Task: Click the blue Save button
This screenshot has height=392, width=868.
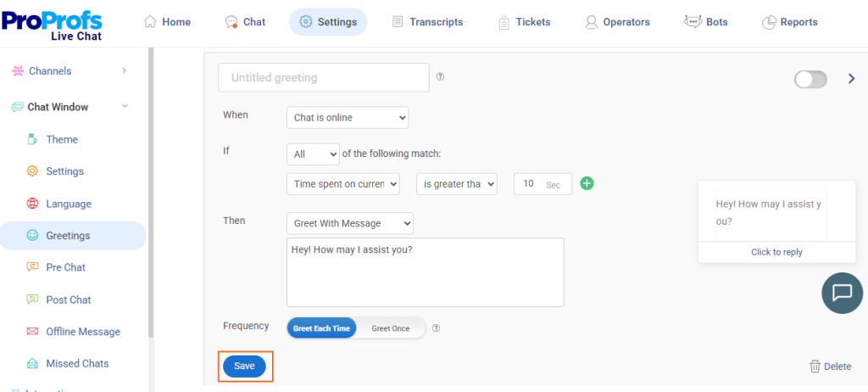Action: [245, 366]
